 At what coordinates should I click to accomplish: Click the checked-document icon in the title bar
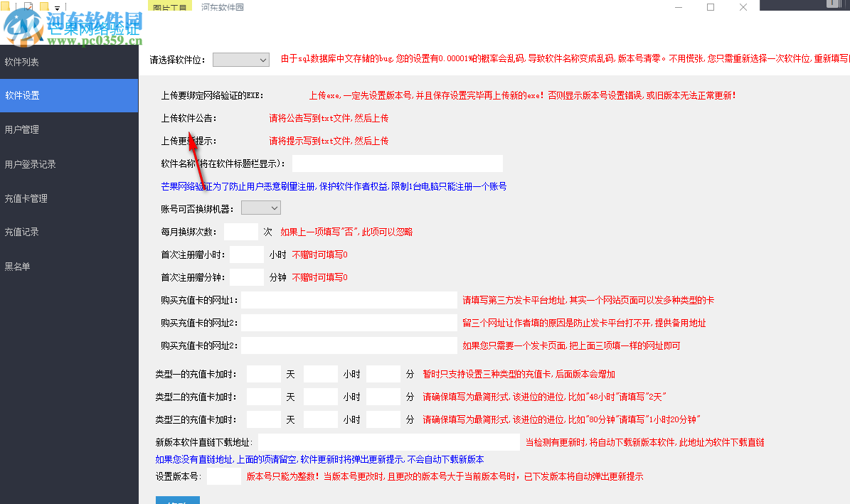[28, 5]
